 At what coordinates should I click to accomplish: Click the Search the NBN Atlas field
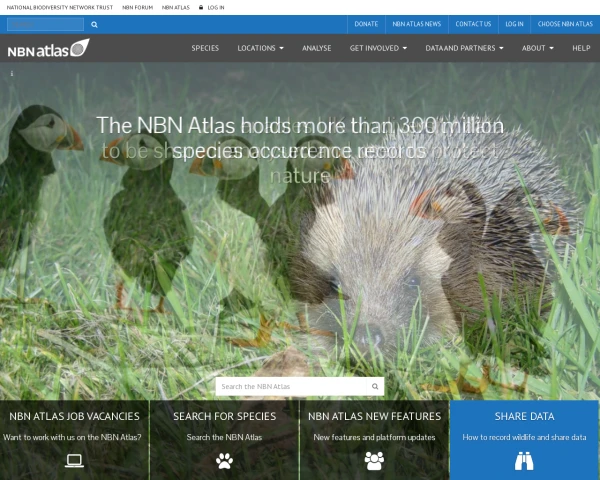click(x=291, y=387)
